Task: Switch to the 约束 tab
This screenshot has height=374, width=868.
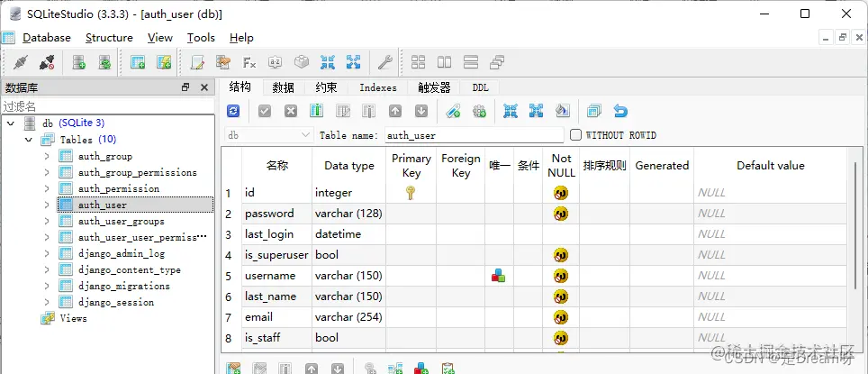Action: [x=327, y=87]
